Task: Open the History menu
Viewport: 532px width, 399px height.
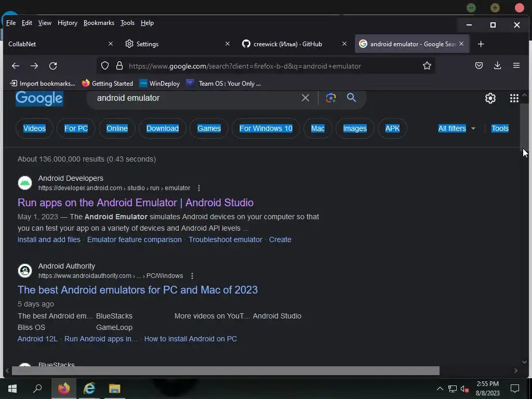Action: [68, 23]
